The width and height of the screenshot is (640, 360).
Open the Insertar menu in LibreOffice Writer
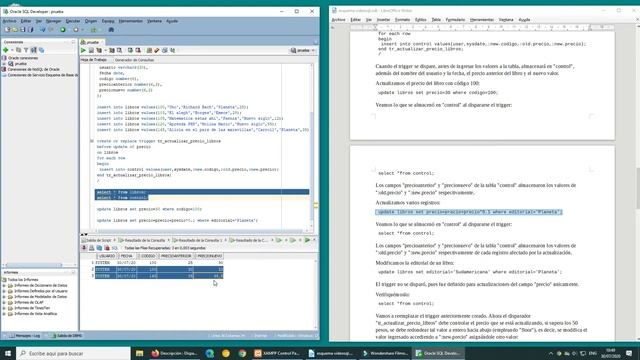[x=383, y=20]
